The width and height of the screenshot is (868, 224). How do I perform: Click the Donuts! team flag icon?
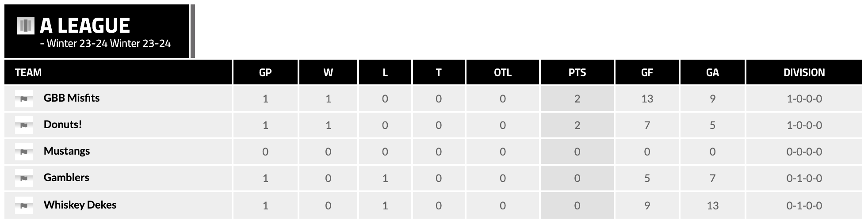point(24,125)
